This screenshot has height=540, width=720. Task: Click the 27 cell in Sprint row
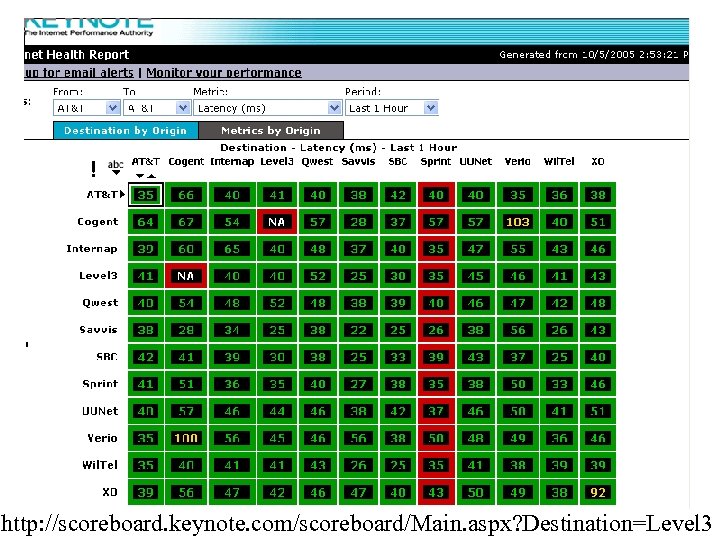pyautogui.click(x=358, y=384)
